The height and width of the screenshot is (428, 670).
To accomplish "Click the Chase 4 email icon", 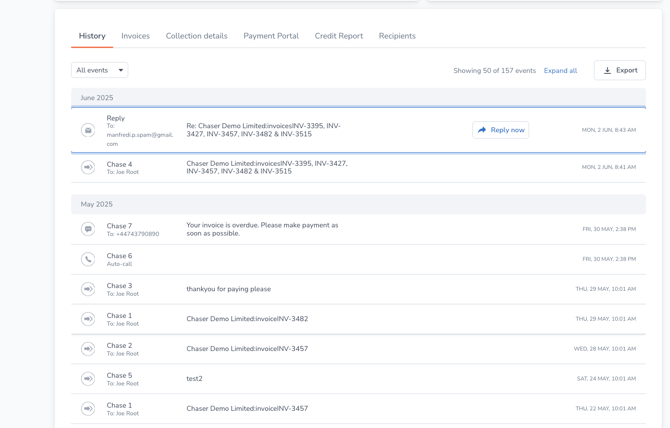I will tap(88, 167).
